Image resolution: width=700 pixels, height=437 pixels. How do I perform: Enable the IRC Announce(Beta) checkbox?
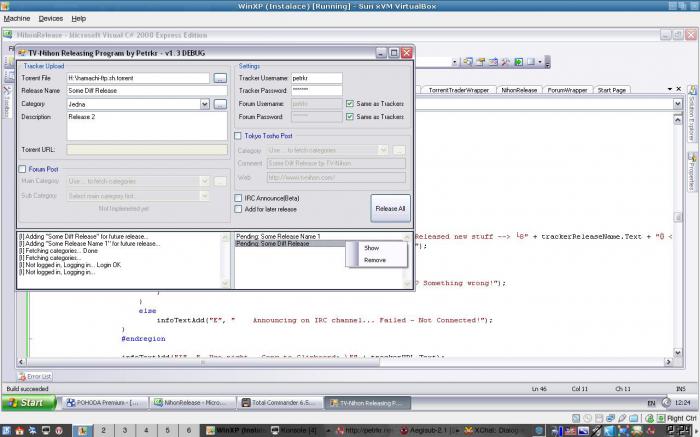point(238,198)
